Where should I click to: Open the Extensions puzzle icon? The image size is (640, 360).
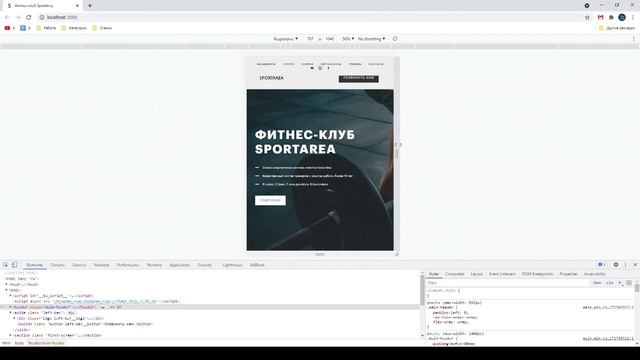tap(611, 17)
